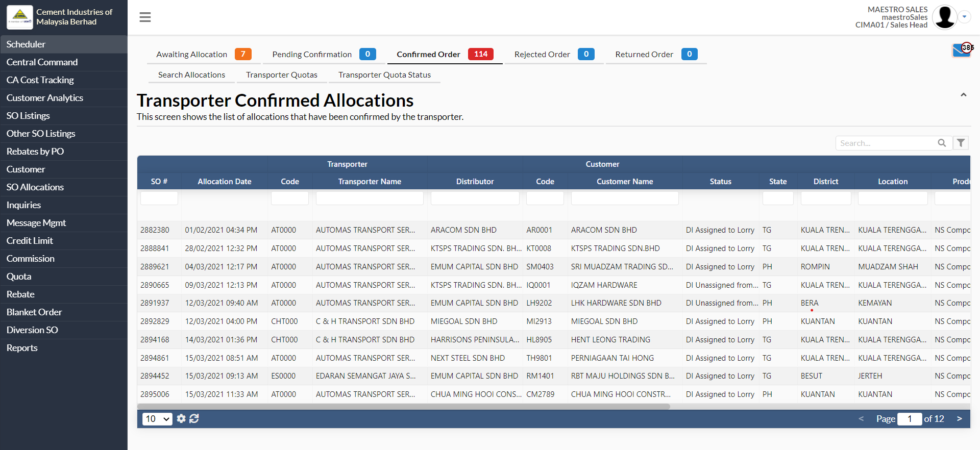Open SO Listings in sidebar
This screenshot has width=980, height=450.
coord(64,116)
